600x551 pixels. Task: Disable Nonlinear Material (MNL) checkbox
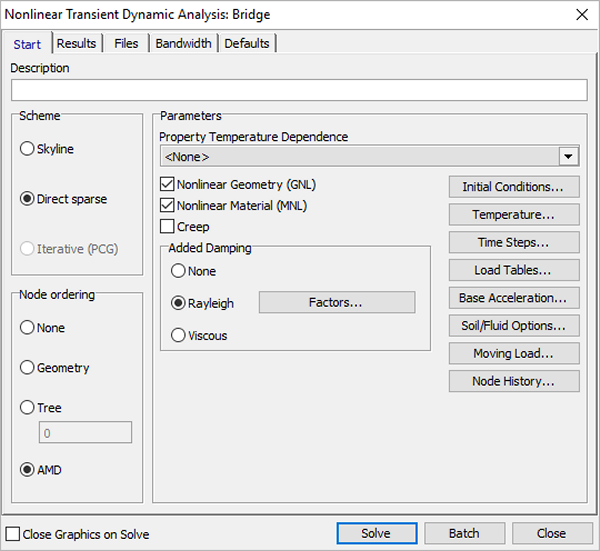[x=168, y=206]
